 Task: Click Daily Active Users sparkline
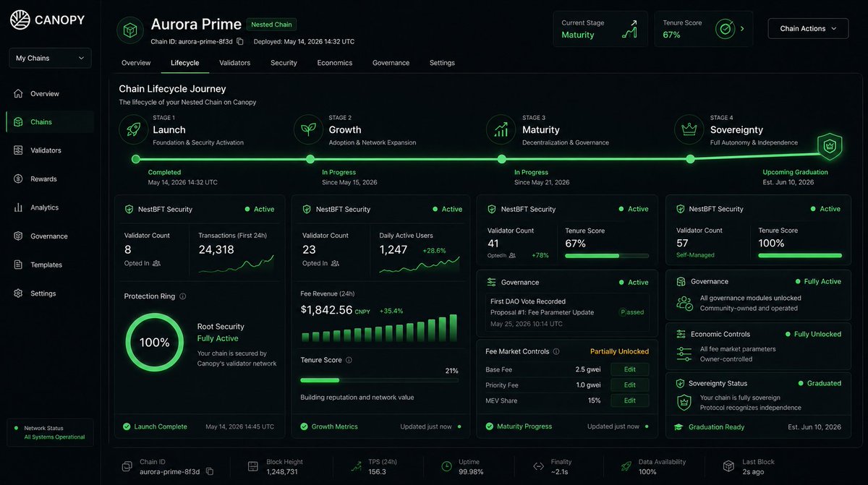tap(420, 265)
